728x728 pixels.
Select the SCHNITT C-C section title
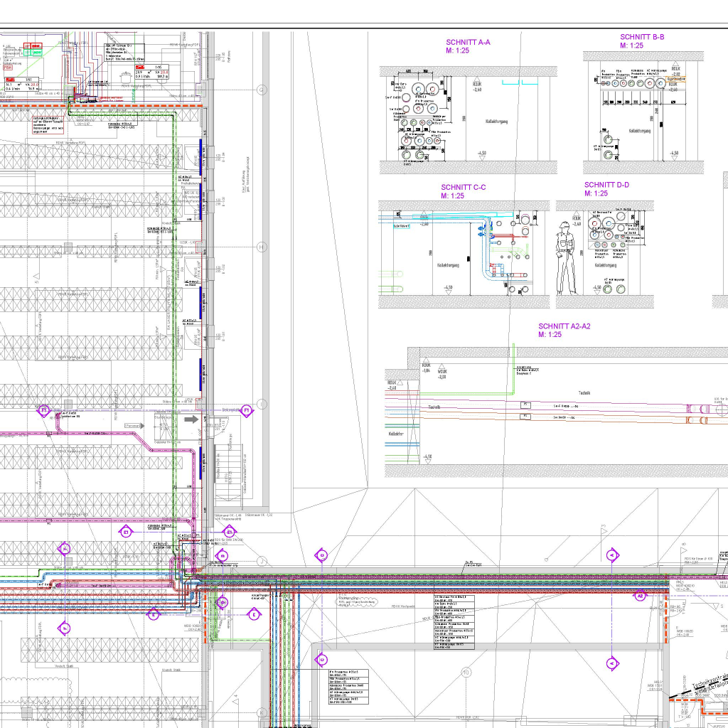coord(463,188)
